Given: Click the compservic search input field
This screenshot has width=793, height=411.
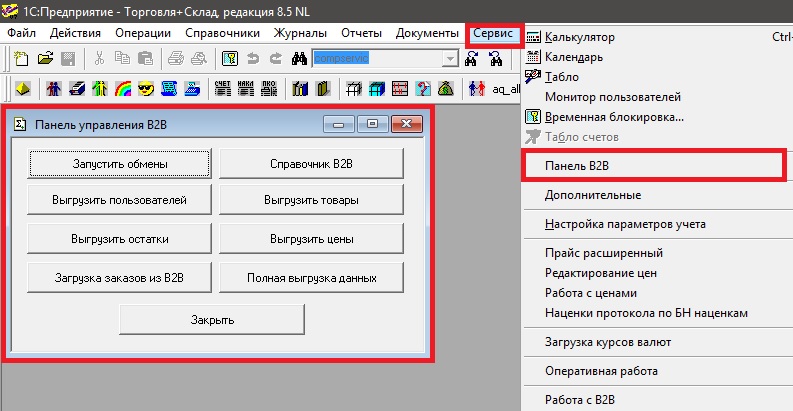Looking at the screenshot, I should tap(377, 59).
